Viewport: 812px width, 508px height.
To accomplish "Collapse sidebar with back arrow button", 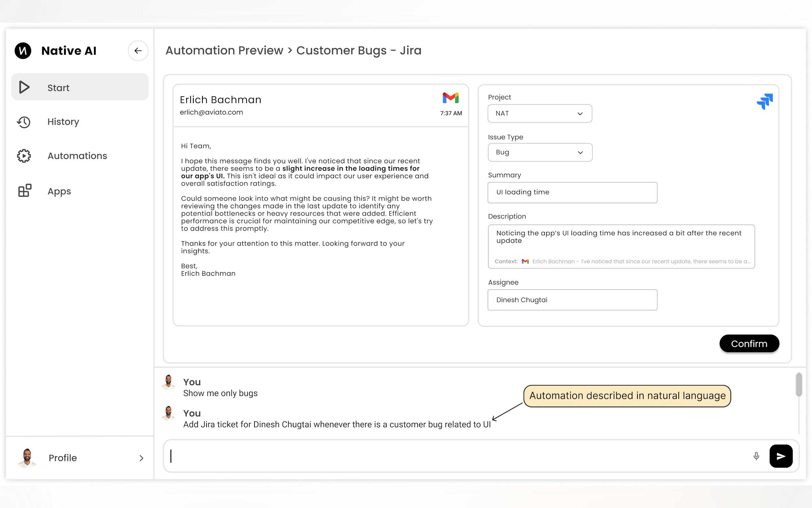I will point(138,51).
